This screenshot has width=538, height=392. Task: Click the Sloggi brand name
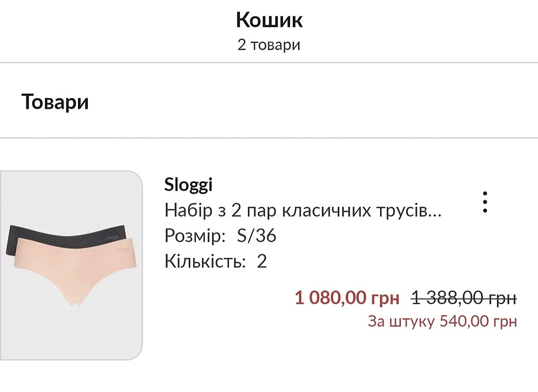[188, 185]
